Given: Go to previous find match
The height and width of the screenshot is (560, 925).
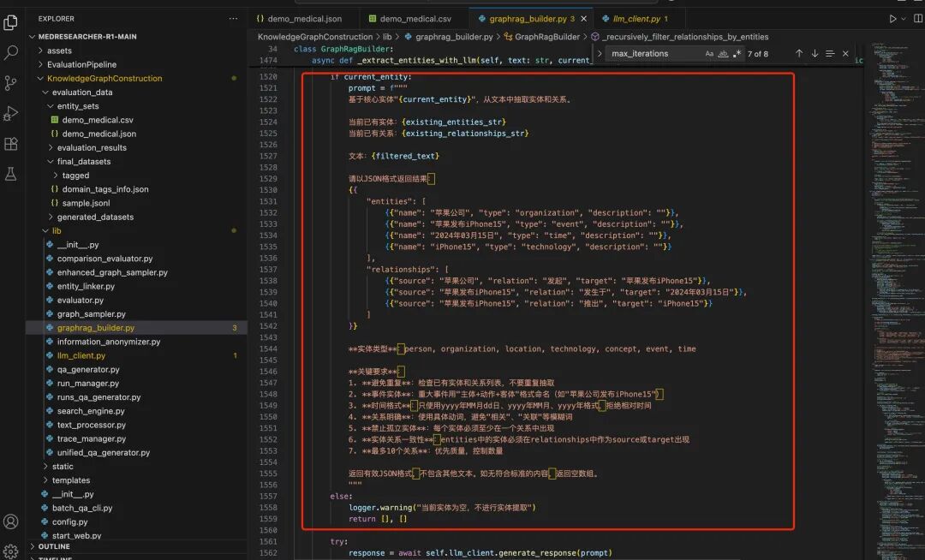Looking at the screenshot, I should [799, 53].
